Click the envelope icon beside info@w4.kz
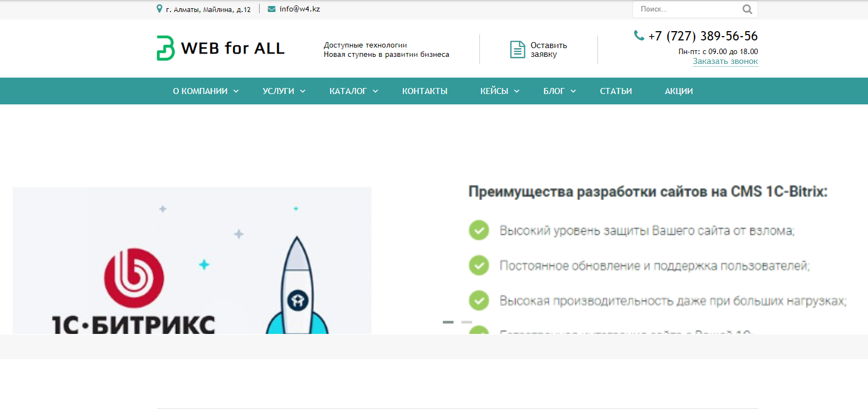 click(271, 9)
